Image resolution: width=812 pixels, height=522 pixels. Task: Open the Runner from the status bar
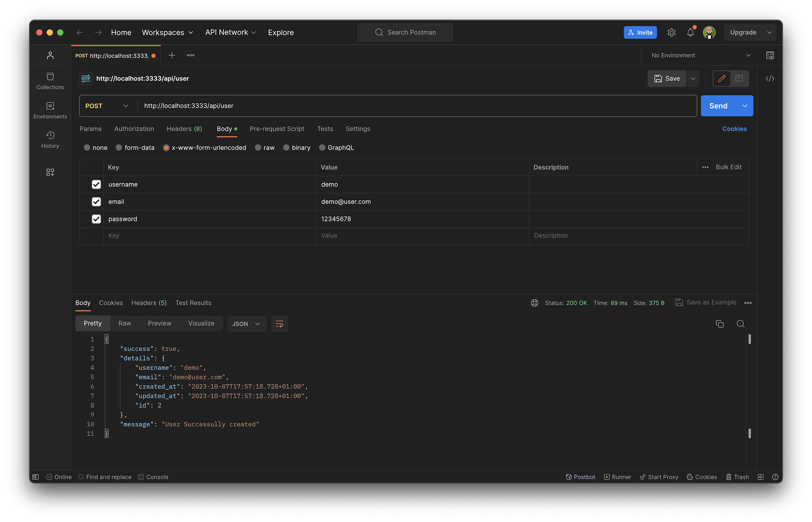click(x=618, y=477)
